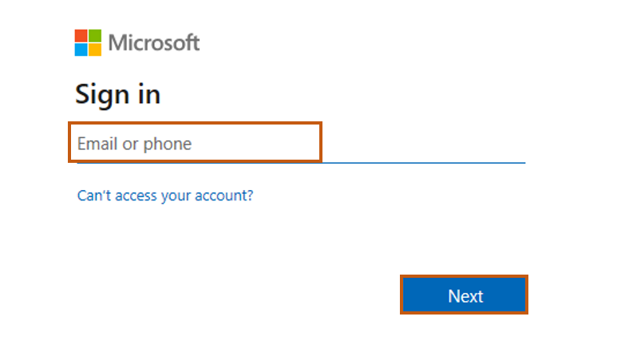
Task: Click the Microsoft wordmark text
Action: pos(154,43)
